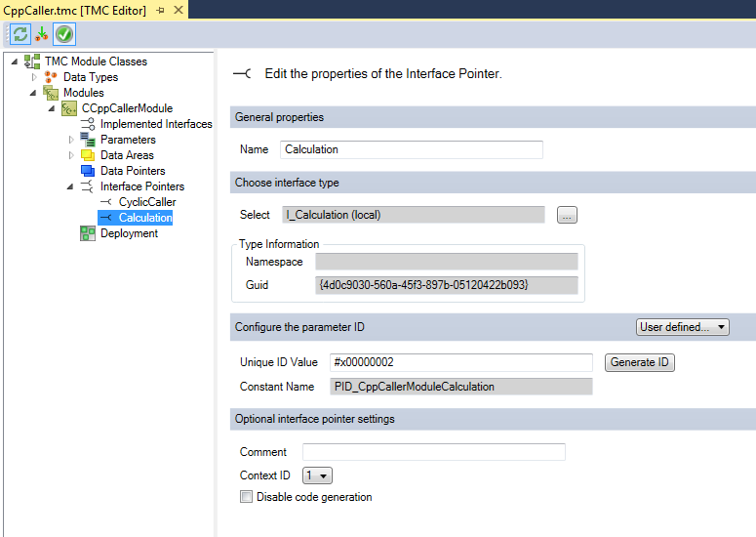Select the Data Pointers tree item
The image size is (756, 537).
point(133,171)
